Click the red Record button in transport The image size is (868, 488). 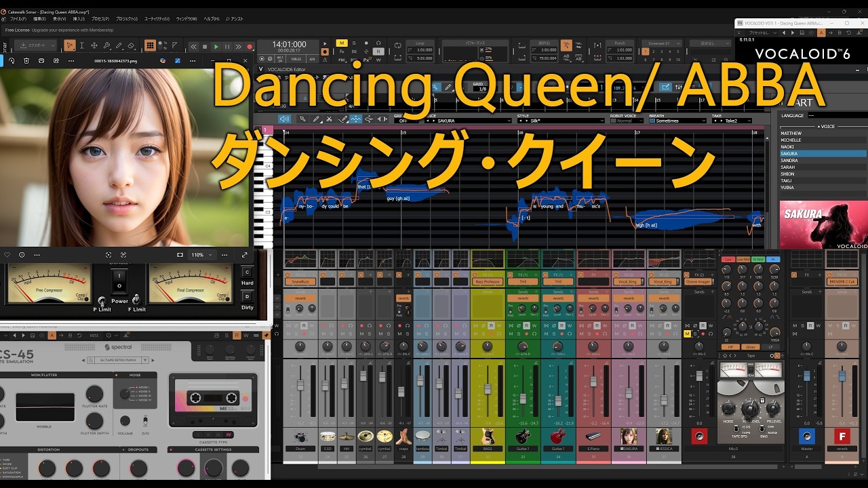tap(250, 47)
